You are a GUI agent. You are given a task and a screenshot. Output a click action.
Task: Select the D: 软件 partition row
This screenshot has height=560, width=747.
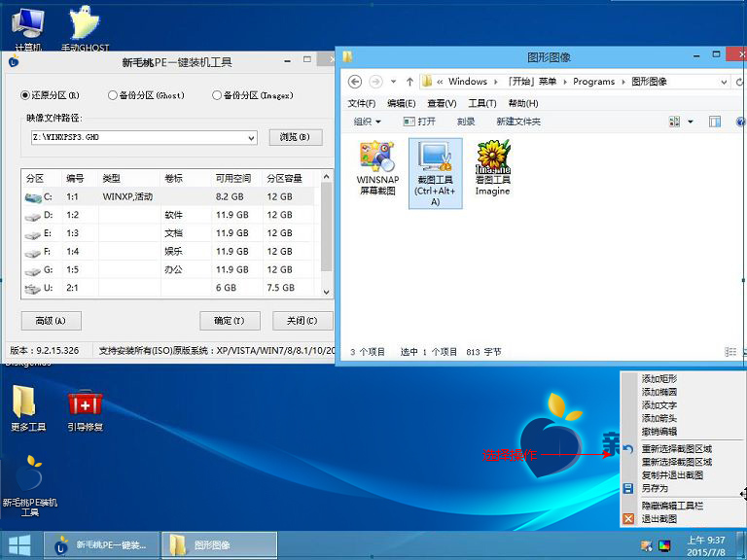169,215
